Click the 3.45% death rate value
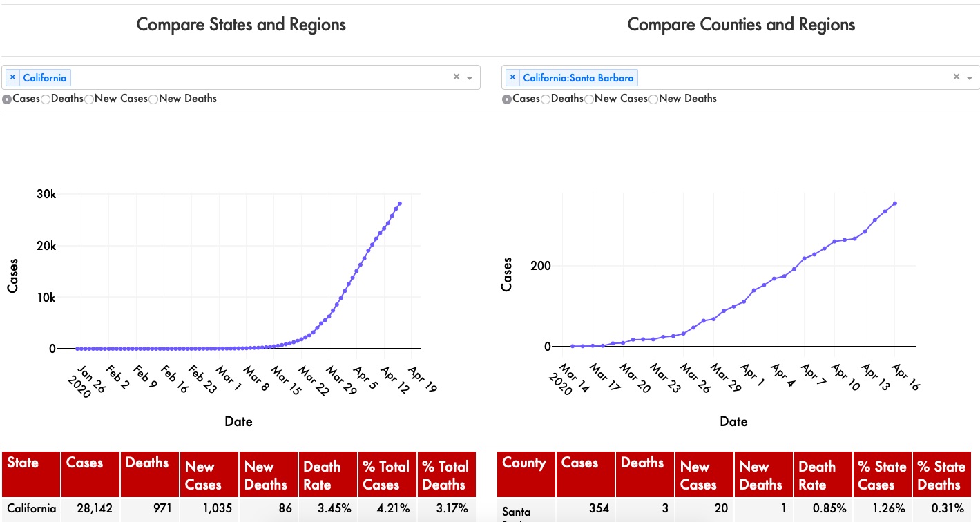The image size is (980, 522). 334,509
